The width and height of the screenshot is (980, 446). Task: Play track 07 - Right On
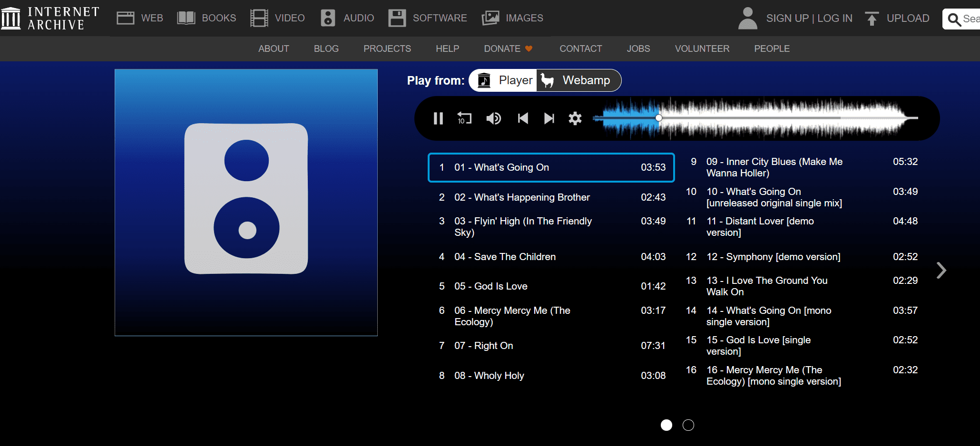(x=551, y=346)
